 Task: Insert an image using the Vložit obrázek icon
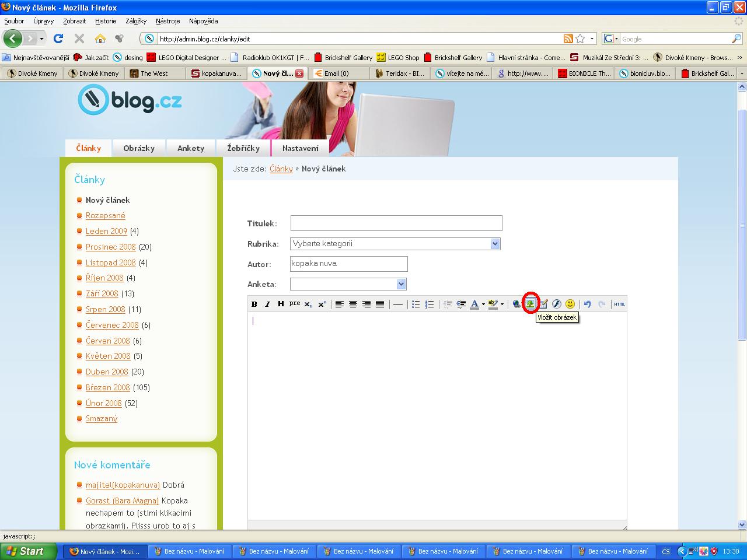[x=530, y=304]
